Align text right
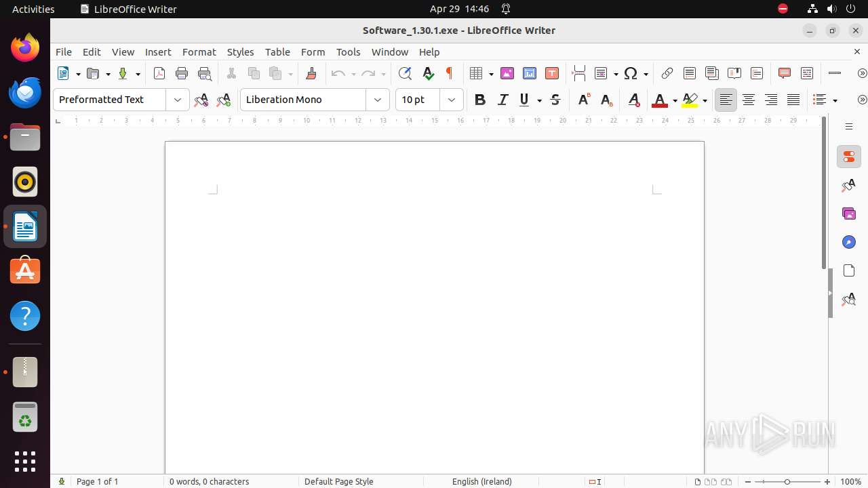 tap(771, 100)
